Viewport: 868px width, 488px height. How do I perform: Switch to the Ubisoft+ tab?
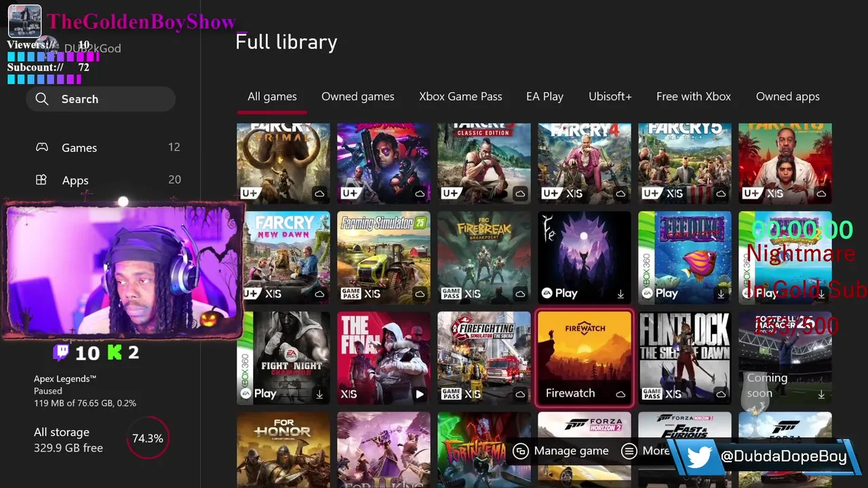610,96
